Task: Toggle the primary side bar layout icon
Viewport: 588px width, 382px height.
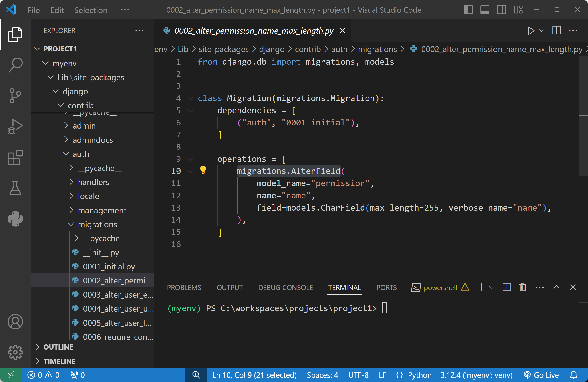Action: point(468,10)
